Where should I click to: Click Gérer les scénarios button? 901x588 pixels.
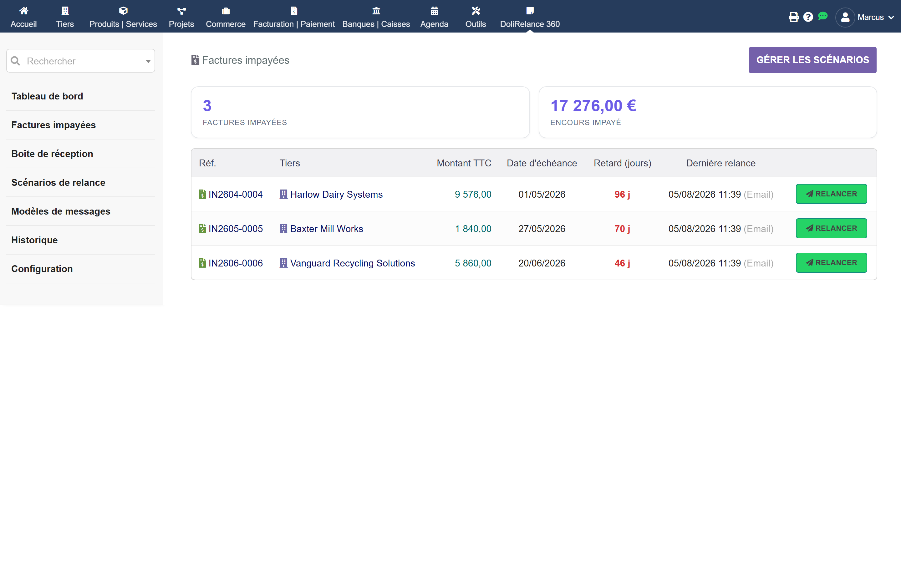coord(812,60)
